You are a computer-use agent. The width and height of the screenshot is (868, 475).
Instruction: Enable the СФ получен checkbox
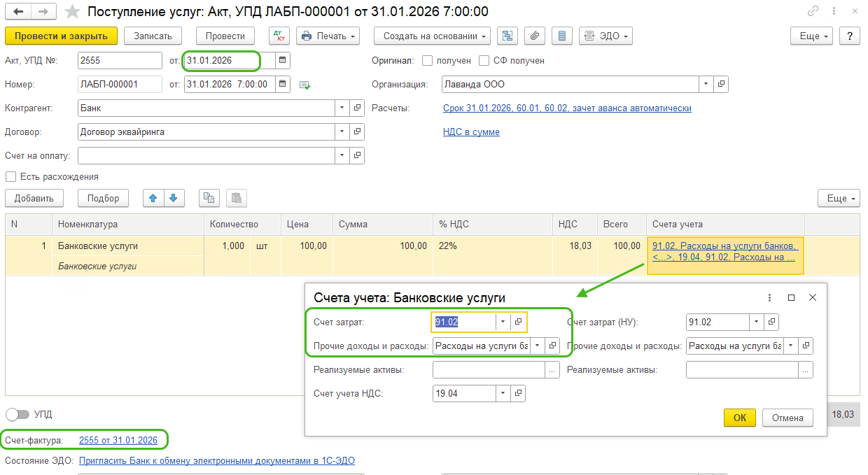[x=484, y=61]
